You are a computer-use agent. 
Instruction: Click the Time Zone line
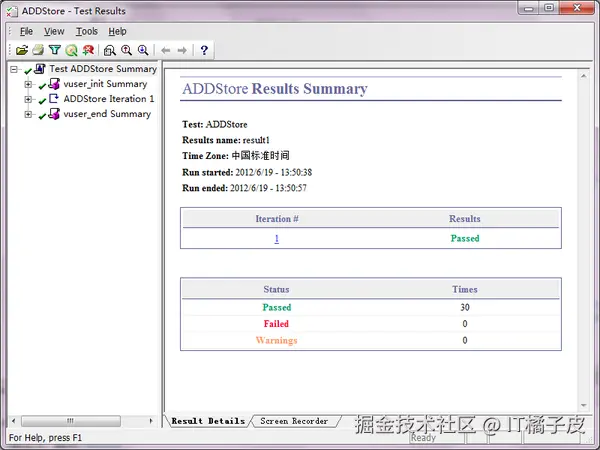click(x=236, y=156)
